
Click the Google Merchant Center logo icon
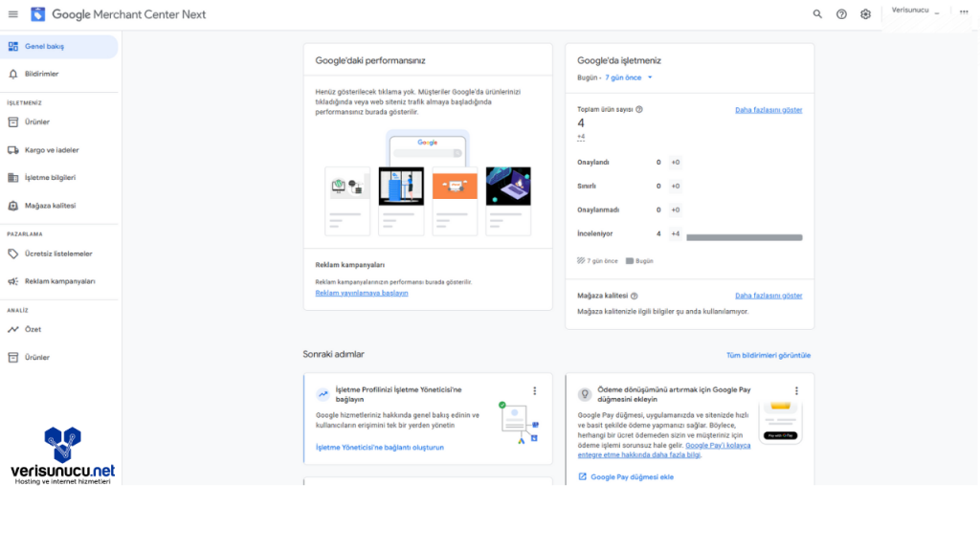(x=38, y=13)
